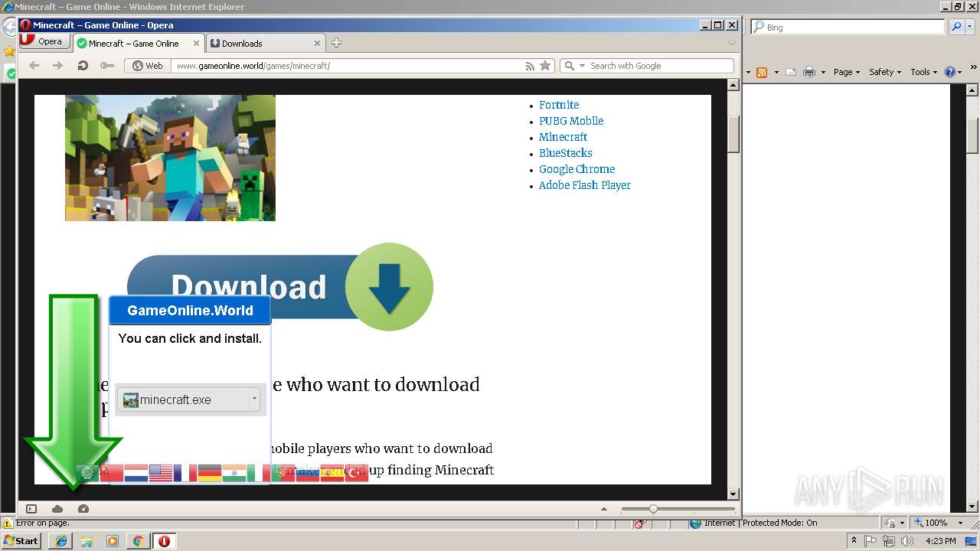Click the Internet Explorer search magnifier button

click(x=955, y=27)
